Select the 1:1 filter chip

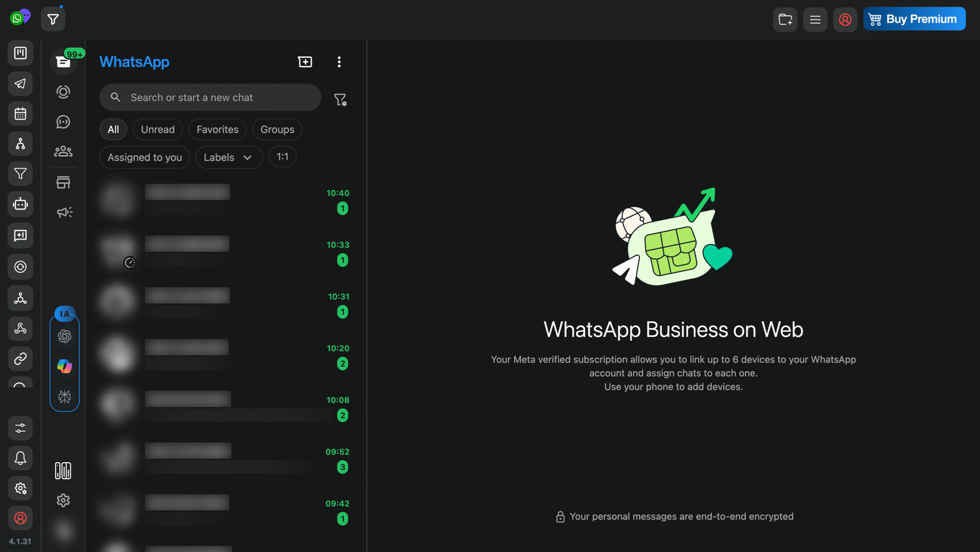(282, 157)
